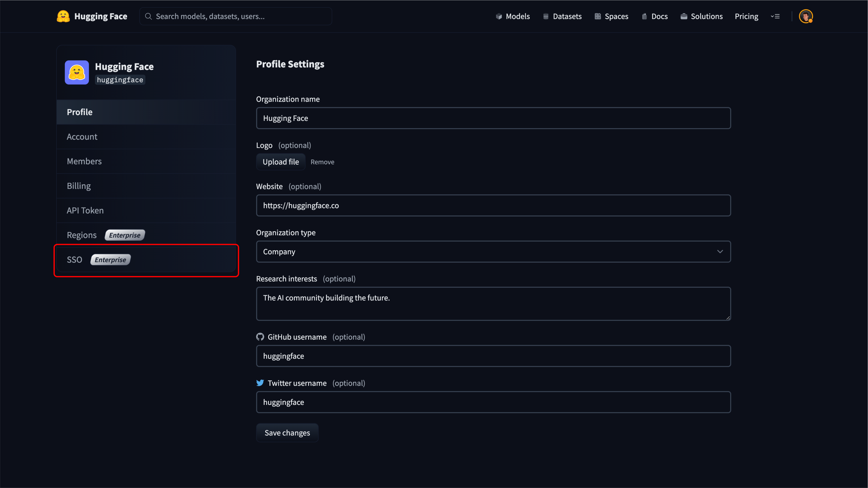Navigate to the Members section
The height and width of the screenshot is (488, 868).
click(x=84, y=161)
